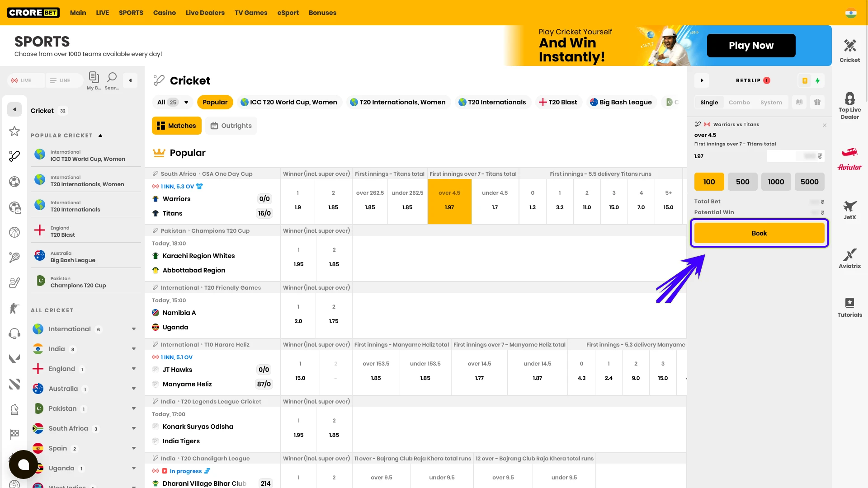Open the Casino menu item
This screenshot has height=488, width=868.
(164, 13)
